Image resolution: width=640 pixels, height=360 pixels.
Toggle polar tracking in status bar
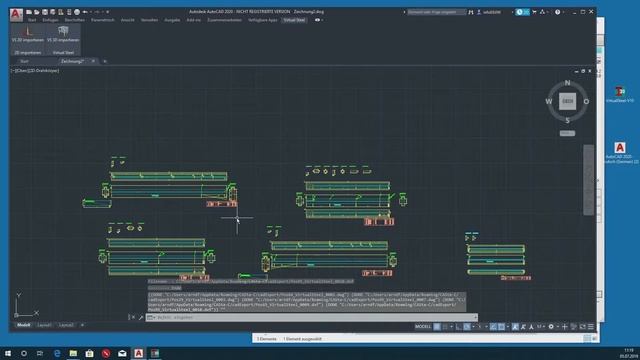pyautogui.click(x=467, y=327)
